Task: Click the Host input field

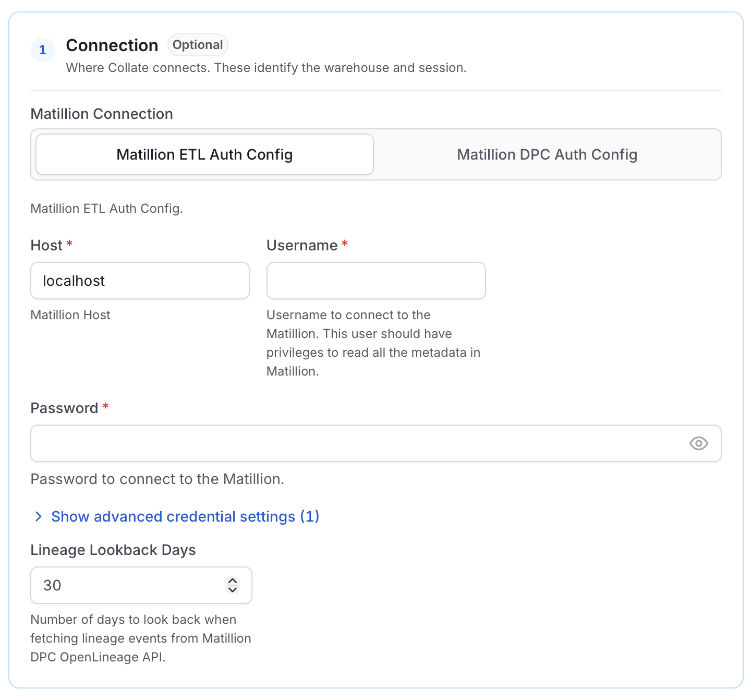Action: click(x=140, y=281)
